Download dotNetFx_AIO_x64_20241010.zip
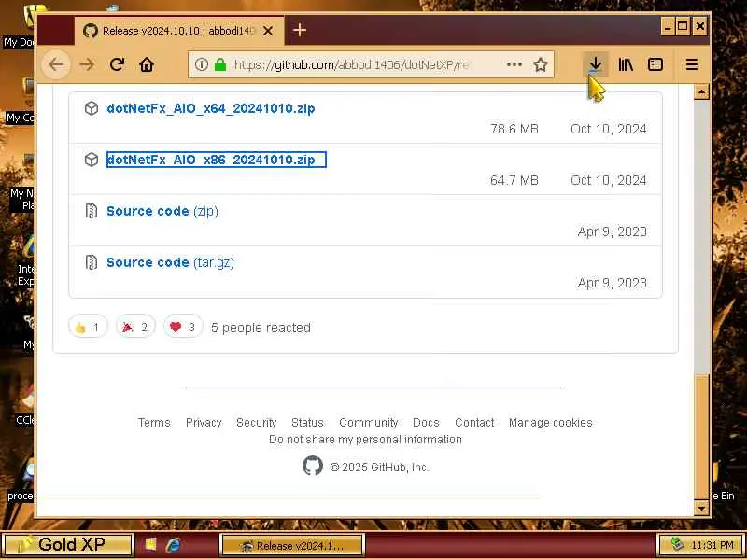The width and height of the screenshot is (747, 560). coord(211,108)
